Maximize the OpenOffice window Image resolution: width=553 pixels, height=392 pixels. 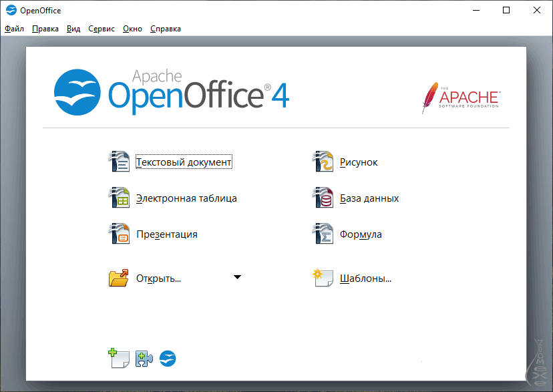[506, 10]
